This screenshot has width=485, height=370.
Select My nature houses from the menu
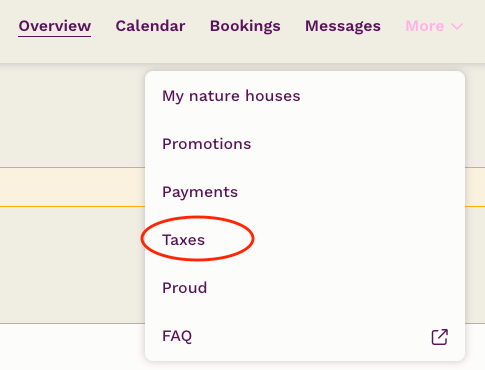tap(231, 96)
